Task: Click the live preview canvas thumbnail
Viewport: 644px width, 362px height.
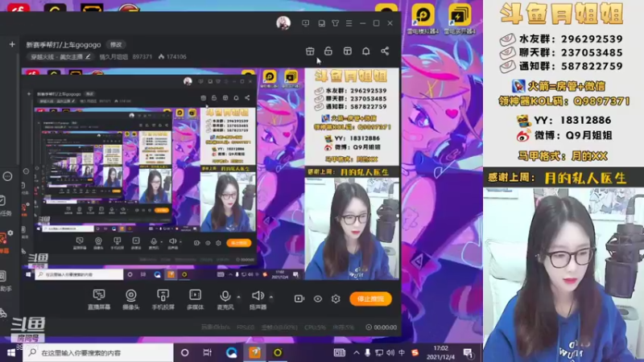Action: tap(210, 174)
